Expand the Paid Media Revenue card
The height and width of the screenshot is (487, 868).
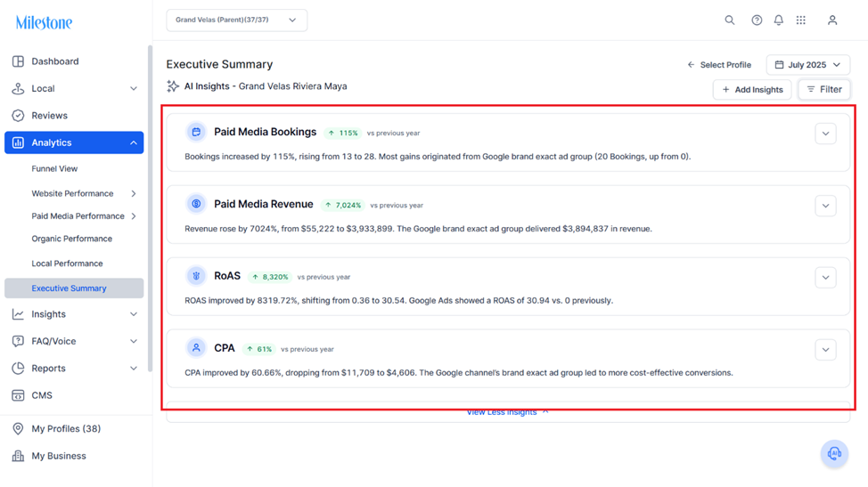825,206
